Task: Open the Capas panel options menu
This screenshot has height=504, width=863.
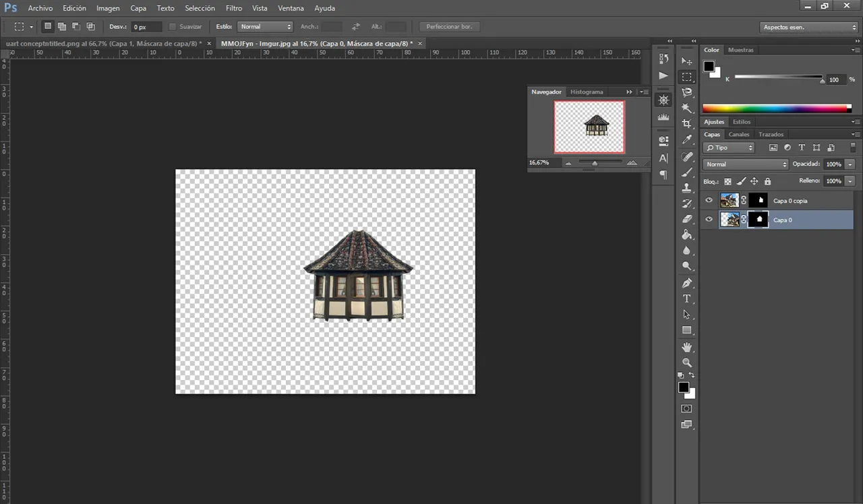Action: click(x=855, y=134)
